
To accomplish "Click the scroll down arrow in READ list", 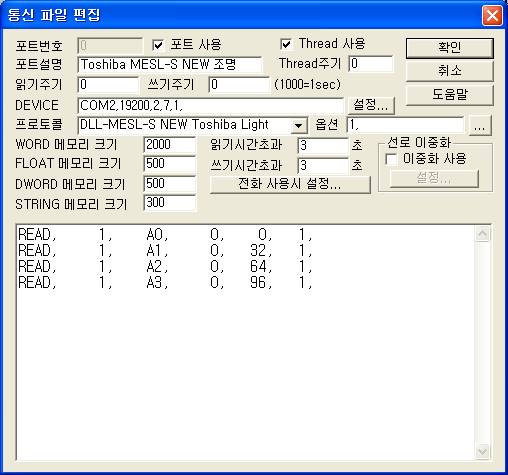I will pos(482,452).
